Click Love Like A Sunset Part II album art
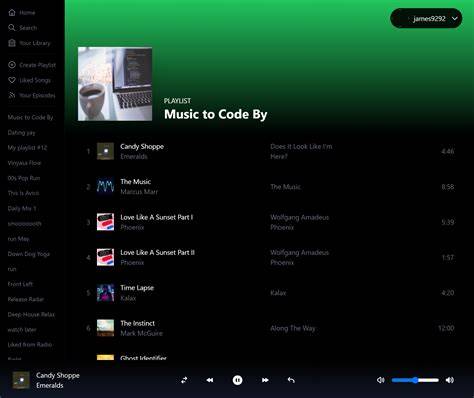 pyautogui.click(x=105, y=257)
